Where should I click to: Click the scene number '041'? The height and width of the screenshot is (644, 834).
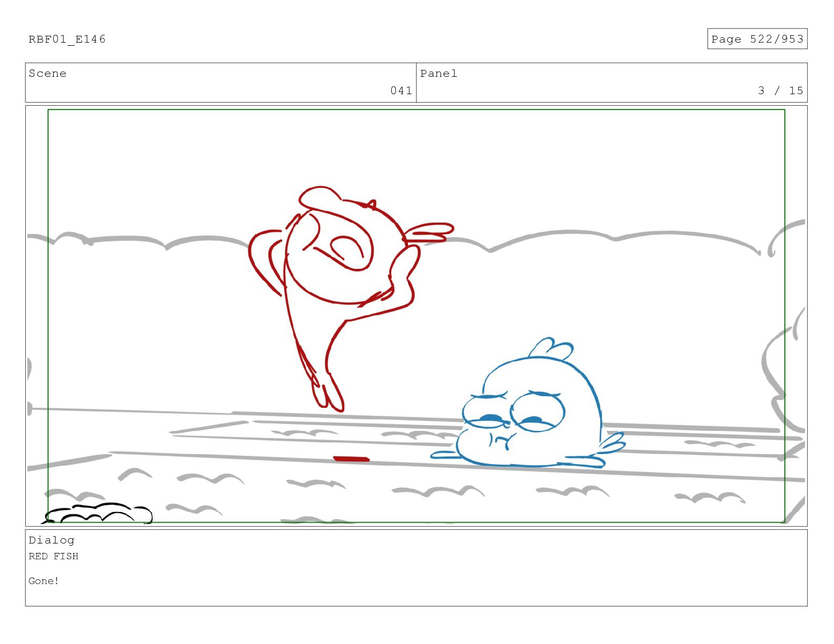point(401,90)
